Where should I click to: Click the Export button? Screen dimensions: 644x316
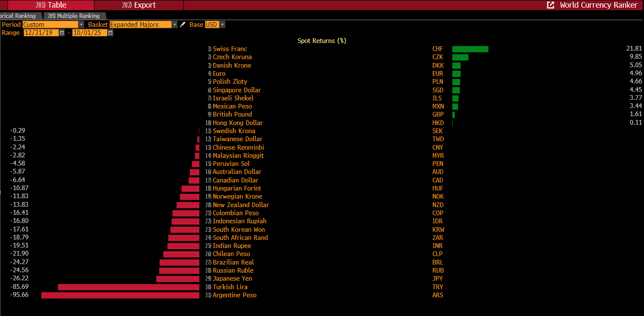tap(139, 5)
